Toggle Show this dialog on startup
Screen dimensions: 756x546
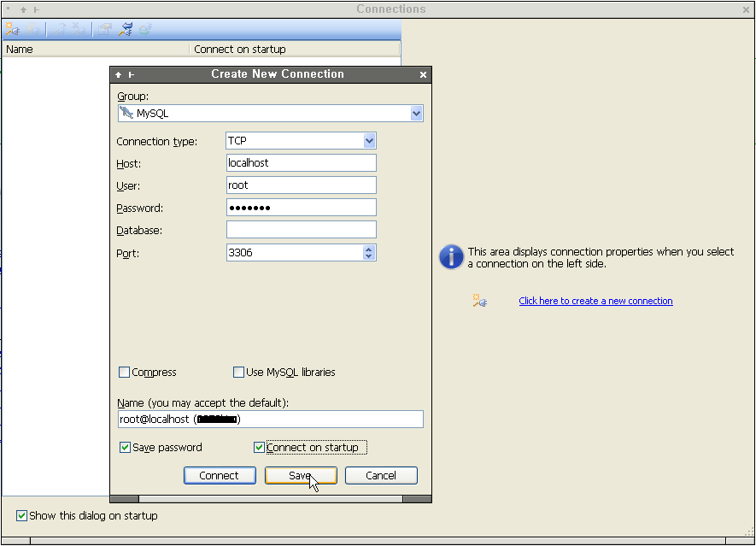coord(21,515)
